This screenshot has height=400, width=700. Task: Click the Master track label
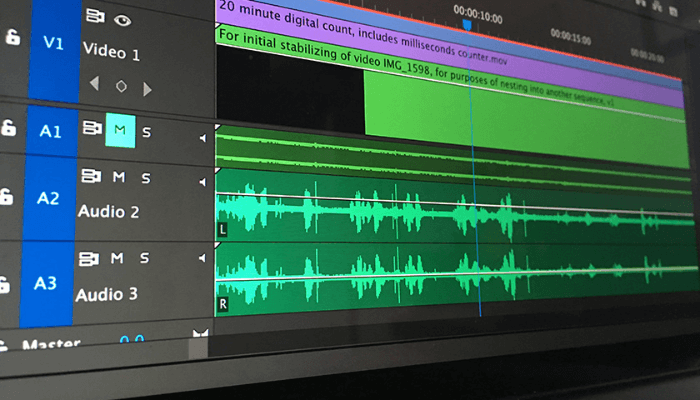(52, 344)
